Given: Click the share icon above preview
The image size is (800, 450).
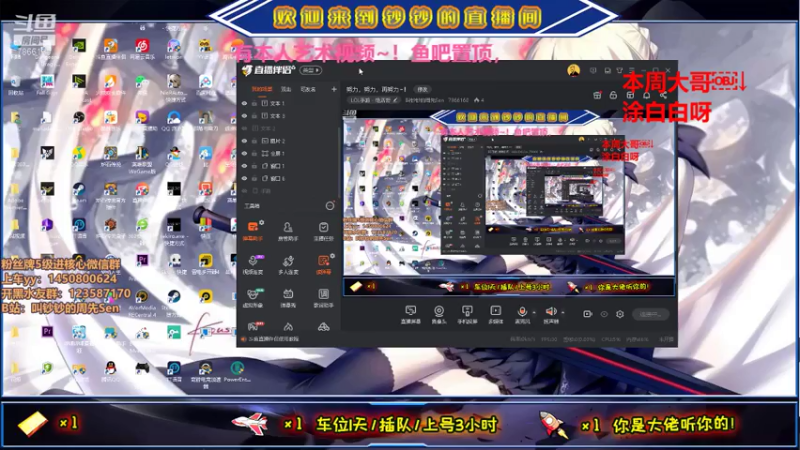Looking at the screenshot, I should tap(663, 95).
